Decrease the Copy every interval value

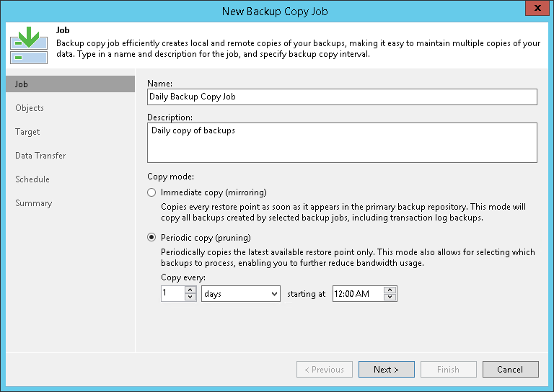pyautogui.click(x=190, y=298)
